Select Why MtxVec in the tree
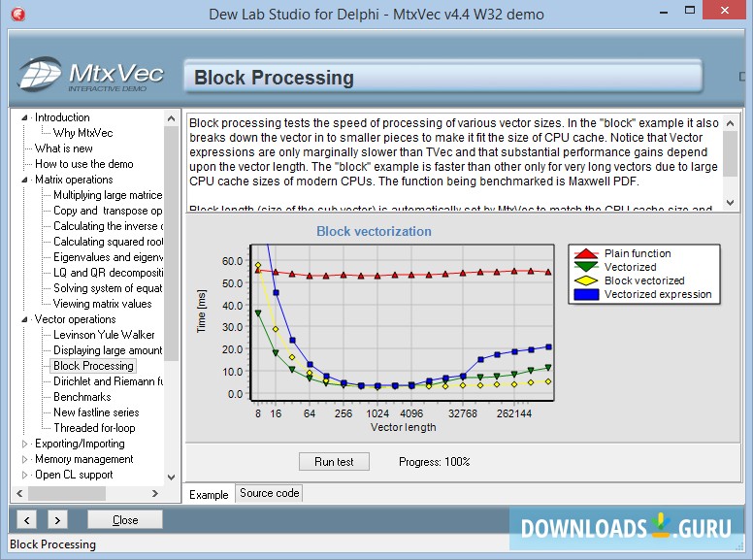The image size is (753, 560). pyautogui.click(x=83, y=133)
